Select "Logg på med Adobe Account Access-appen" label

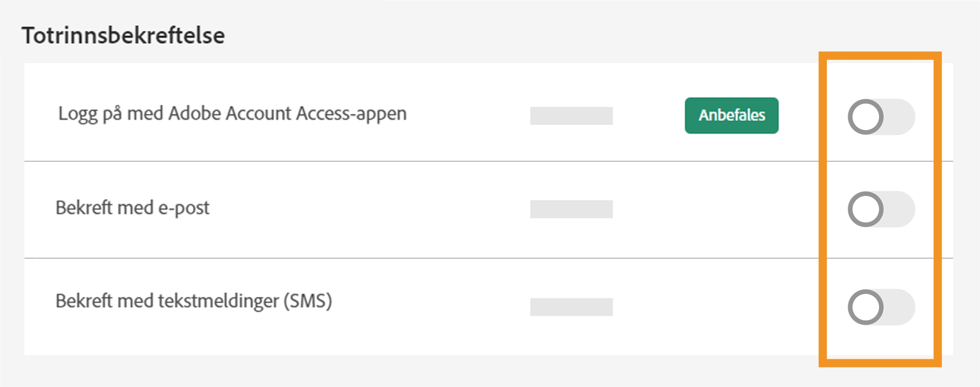pyautogui.click(x=232, y=114)
